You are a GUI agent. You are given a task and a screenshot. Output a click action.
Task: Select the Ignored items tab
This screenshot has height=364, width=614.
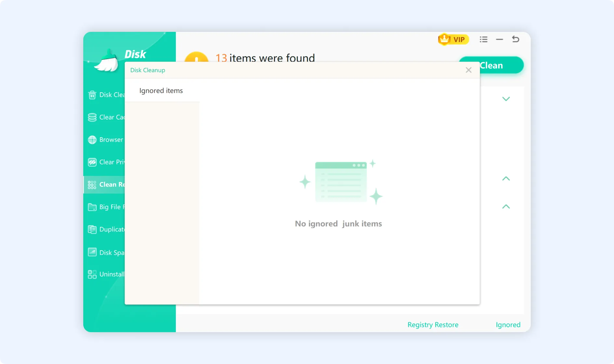[161, 91]
